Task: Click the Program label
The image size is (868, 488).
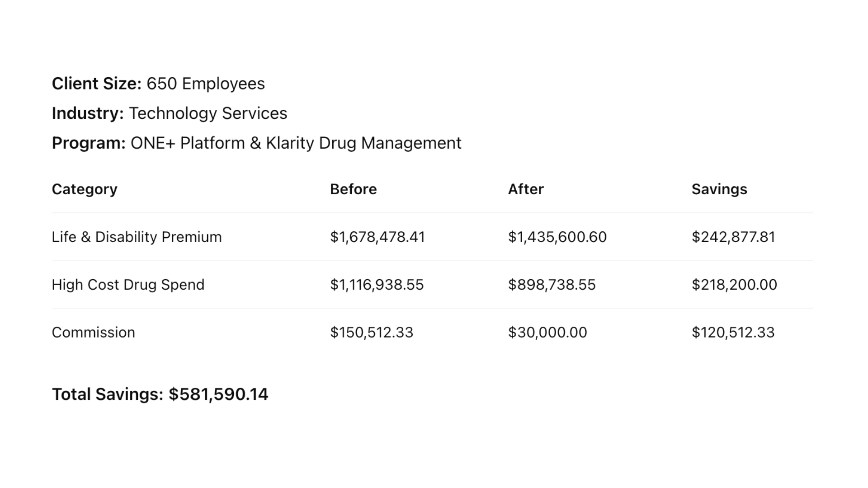Action: point(89,143)
